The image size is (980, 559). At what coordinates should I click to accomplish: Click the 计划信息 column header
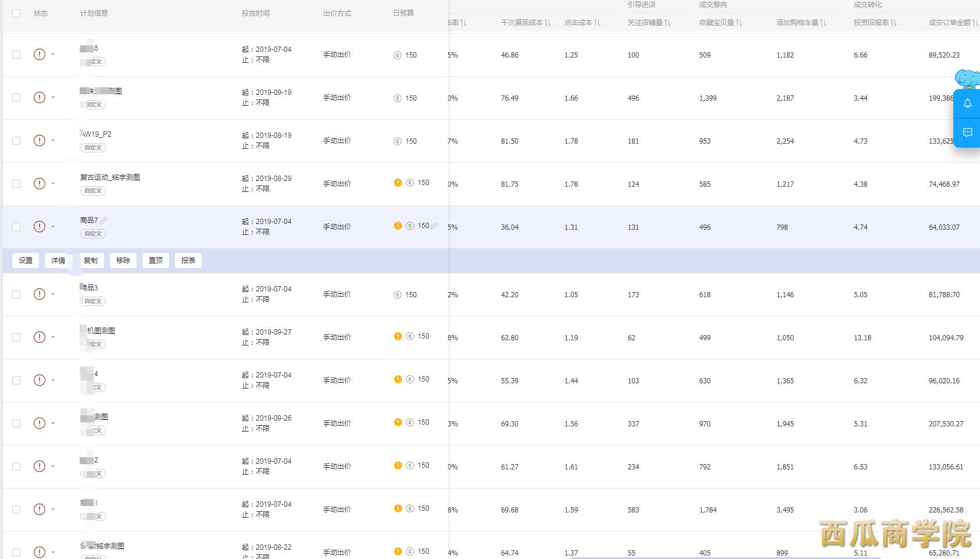click(94, 13)
